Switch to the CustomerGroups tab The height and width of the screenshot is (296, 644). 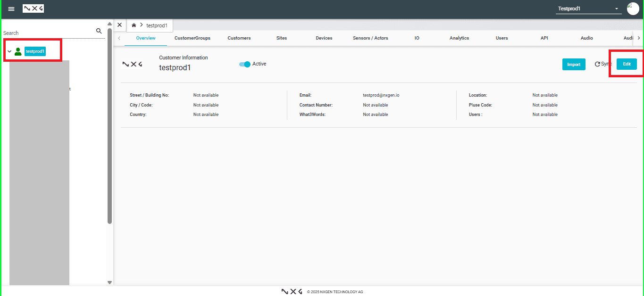tap(192, 38)
